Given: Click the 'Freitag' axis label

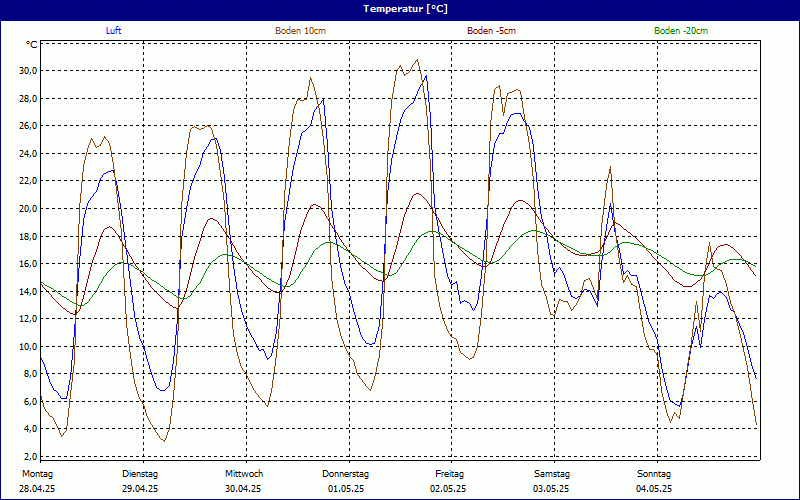Looking at the screenshot, I should (449, 474).
